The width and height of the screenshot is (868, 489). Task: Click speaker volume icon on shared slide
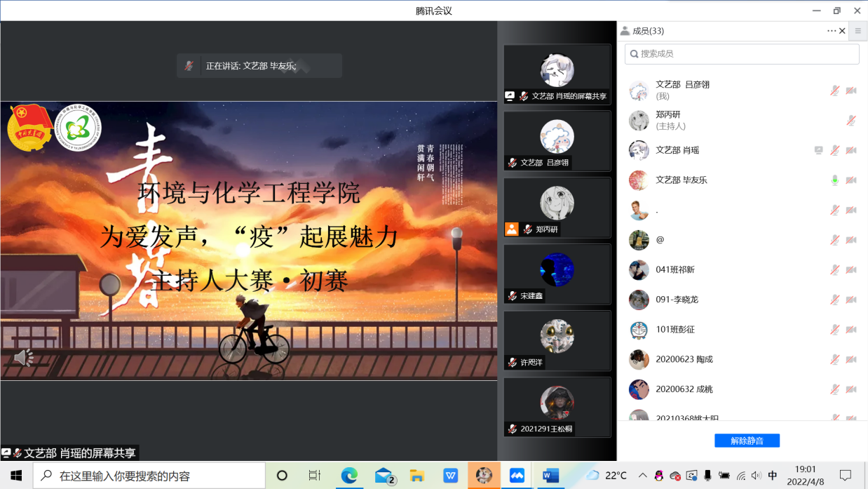24,358
